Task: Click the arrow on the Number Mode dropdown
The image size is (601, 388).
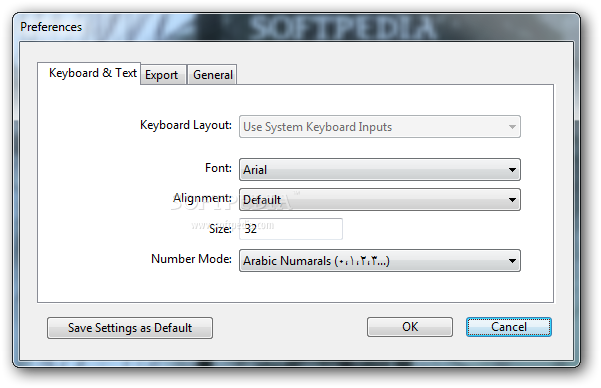Action: (x=512, y=261)
